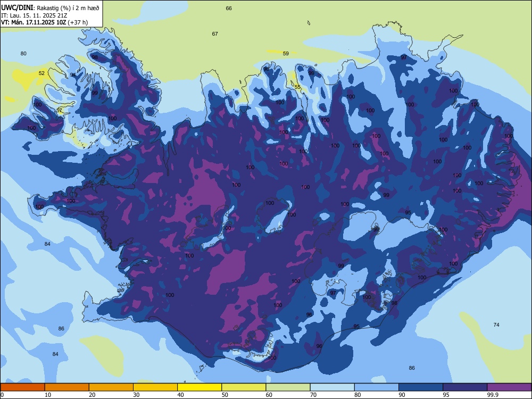Select the pale blue 70–80 legend swatch
Viewport: 532px width, 399px height.
click(x=332, y=387)
